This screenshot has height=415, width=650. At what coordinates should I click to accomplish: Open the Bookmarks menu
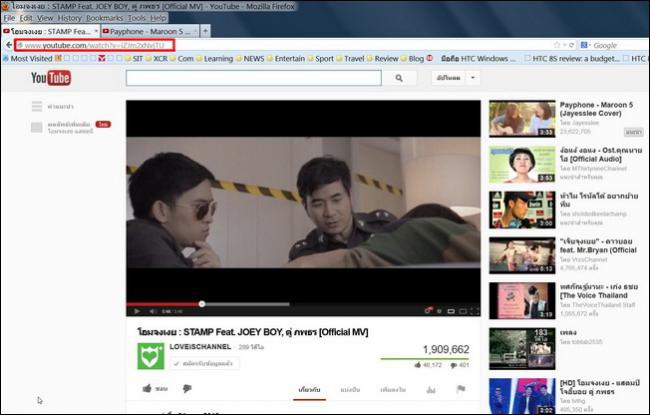tap(104, 18)
